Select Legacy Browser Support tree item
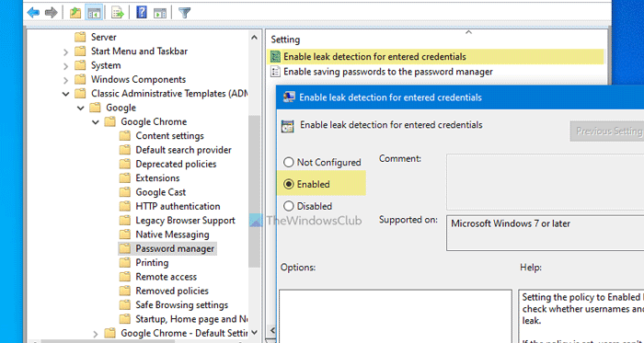The width and height of the screenshot is (644, 343). coord(185,221)
